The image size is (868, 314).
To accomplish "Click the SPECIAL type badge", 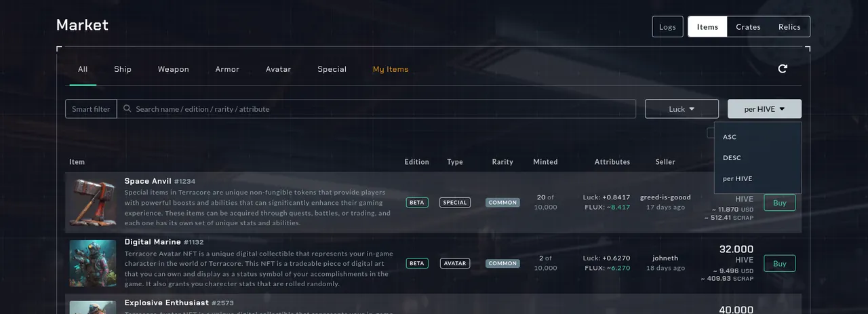I will [x=455, y=202].
